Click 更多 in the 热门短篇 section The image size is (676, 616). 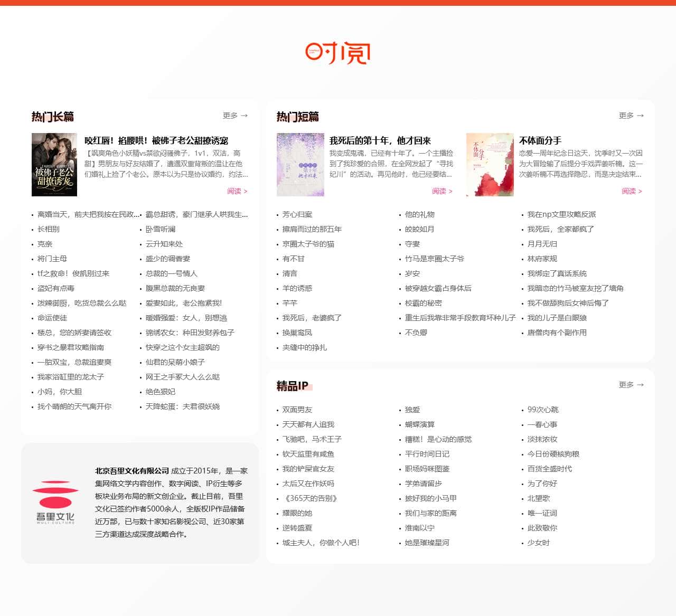[626, 116]
